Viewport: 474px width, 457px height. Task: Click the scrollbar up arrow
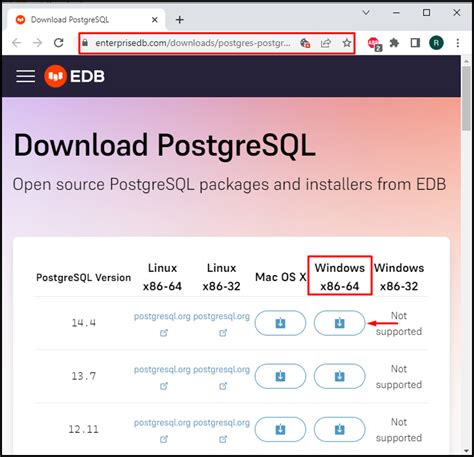click(x=466, y=61)
